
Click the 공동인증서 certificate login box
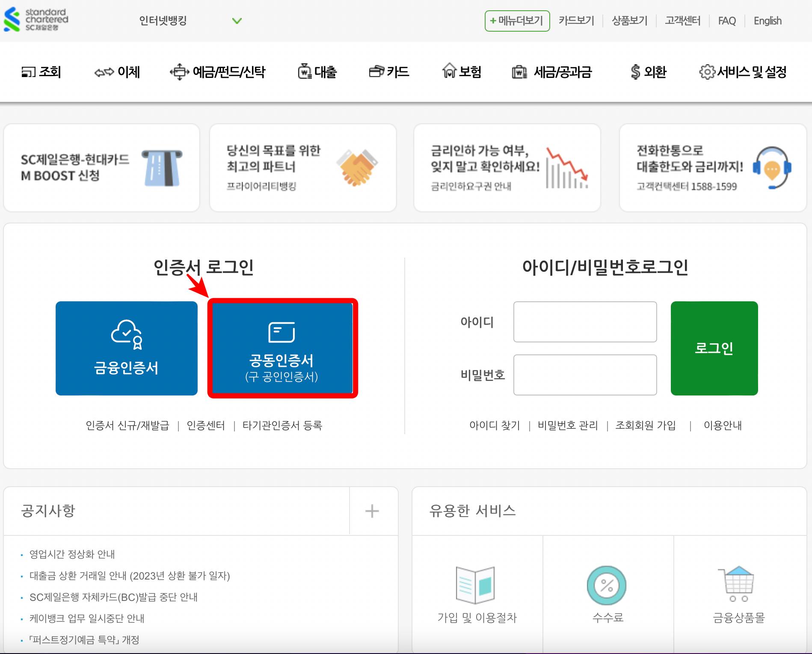282,348
